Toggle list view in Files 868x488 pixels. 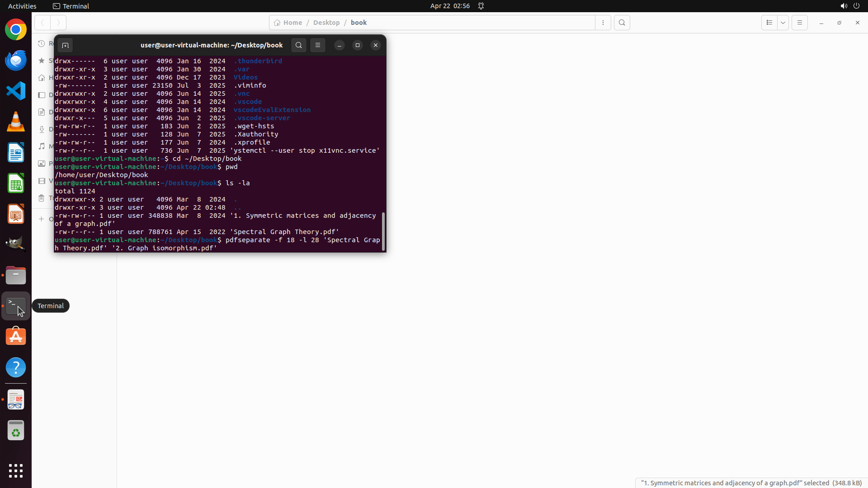click(x=769, y=23)
